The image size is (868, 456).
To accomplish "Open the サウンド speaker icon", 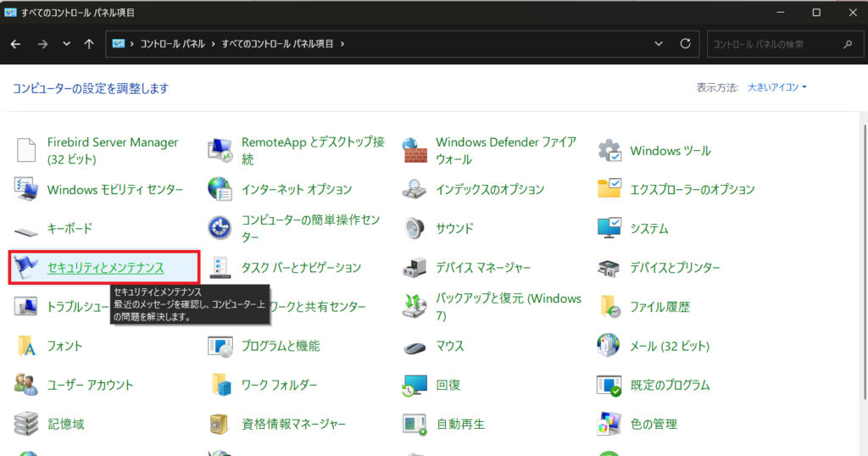I will (x=415, y=228).
